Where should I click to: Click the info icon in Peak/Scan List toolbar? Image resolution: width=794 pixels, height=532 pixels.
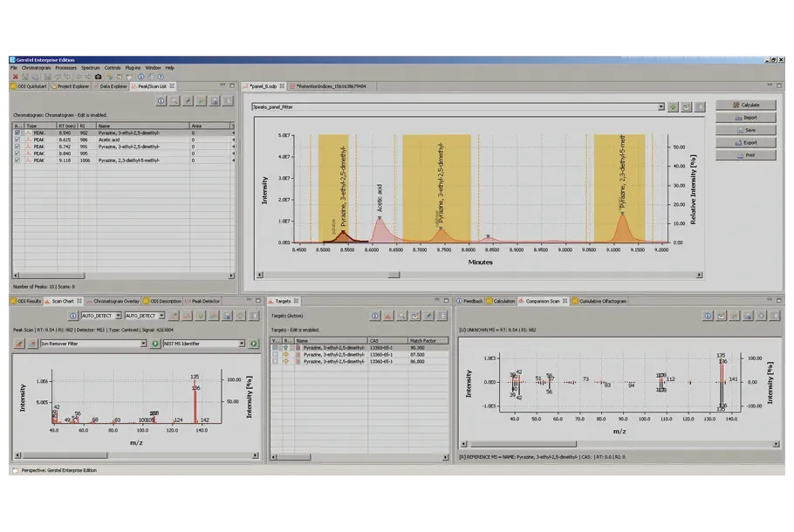[161, 101]
